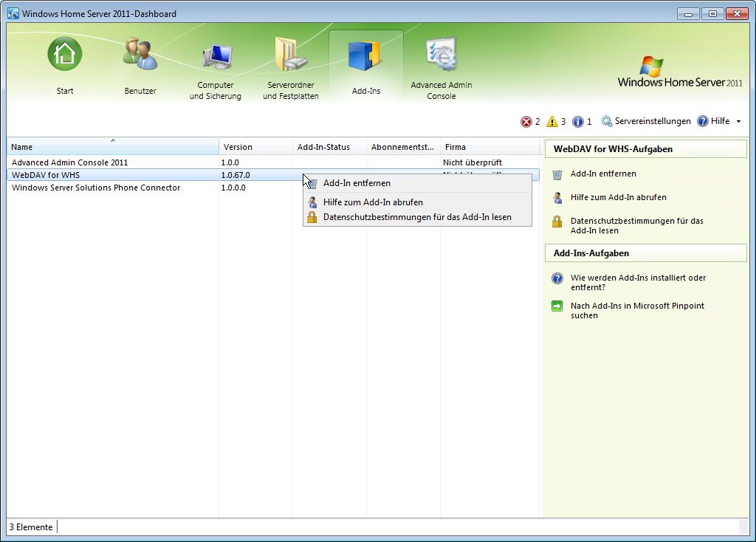Click Nicht überprüft in Advanced Admin Console row
Screen dimensions: 756x542
click(x=472, y=162)
